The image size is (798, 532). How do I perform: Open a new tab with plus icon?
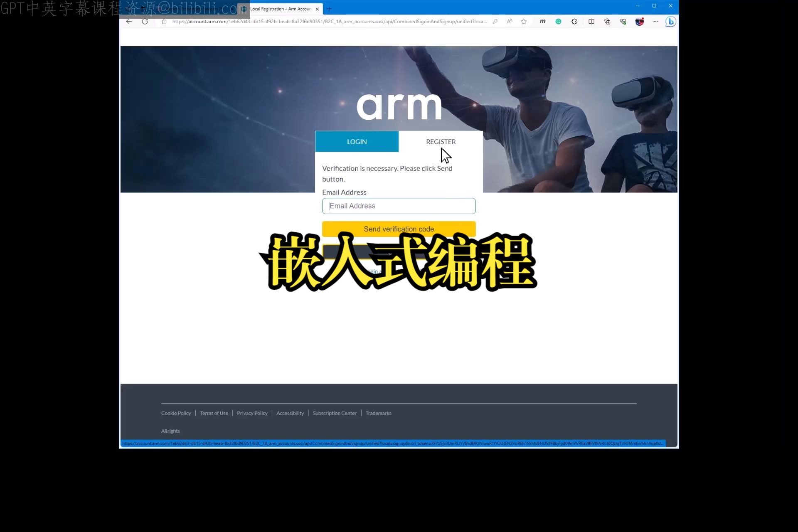point(329,9)
